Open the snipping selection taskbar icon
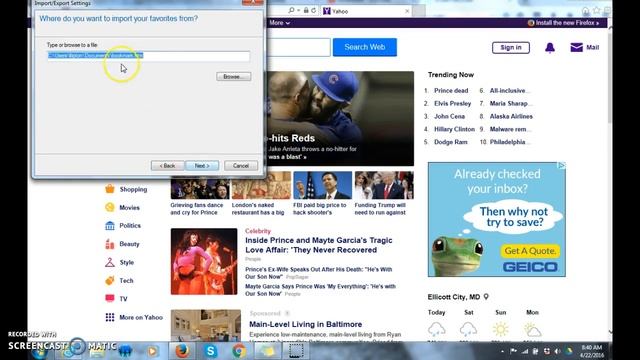Viewport: 640px width, 360px height. click(296, 351)
